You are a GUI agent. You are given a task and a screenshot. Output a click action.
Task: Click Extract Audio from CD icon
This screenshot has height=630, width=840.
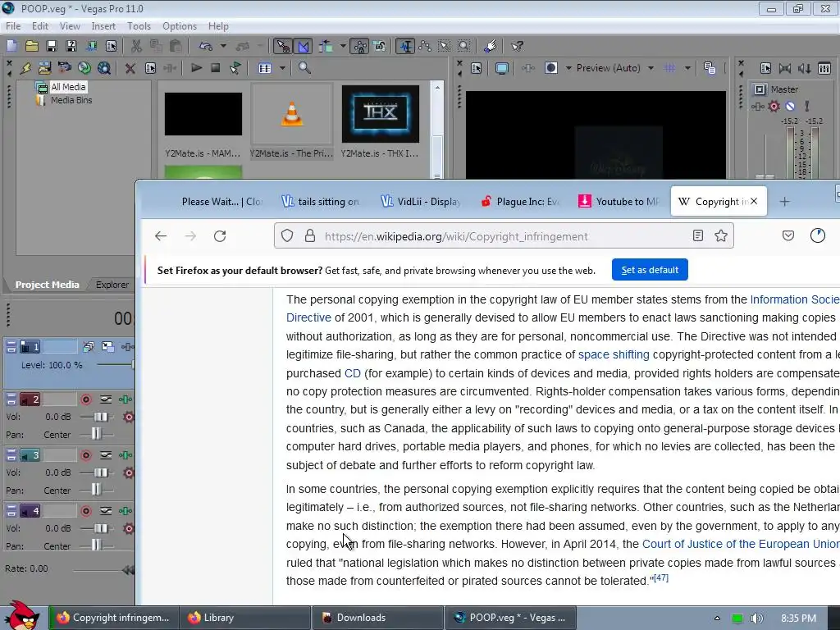pyautogui.click(x=84, y=68)
